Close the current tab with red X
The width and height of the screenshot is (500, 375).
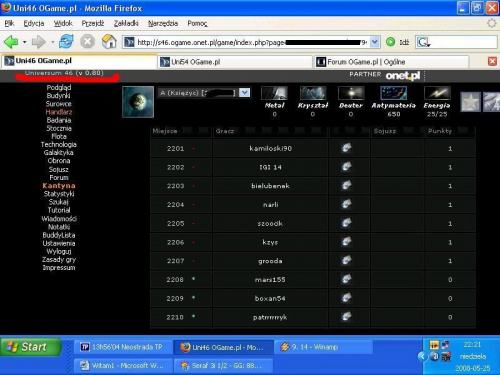click(492, 61)
